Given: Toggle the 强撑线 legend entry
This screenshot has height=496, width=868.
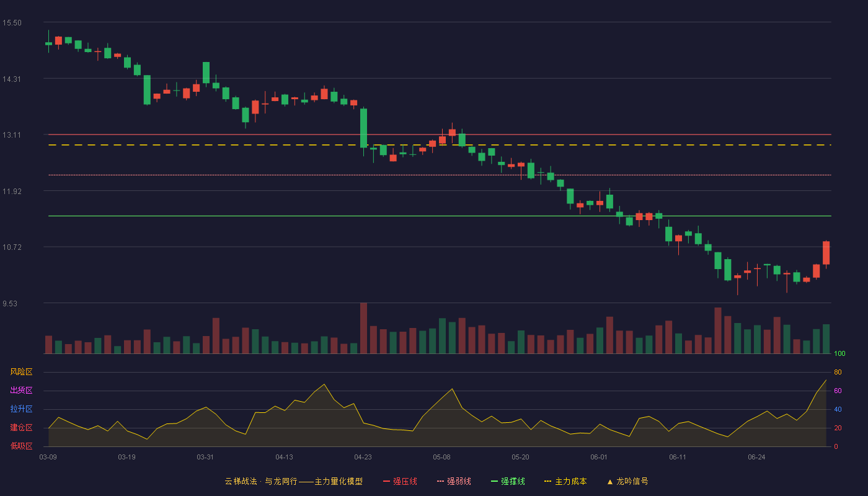Looking at the screenshot, I should (x=508, y=481).
